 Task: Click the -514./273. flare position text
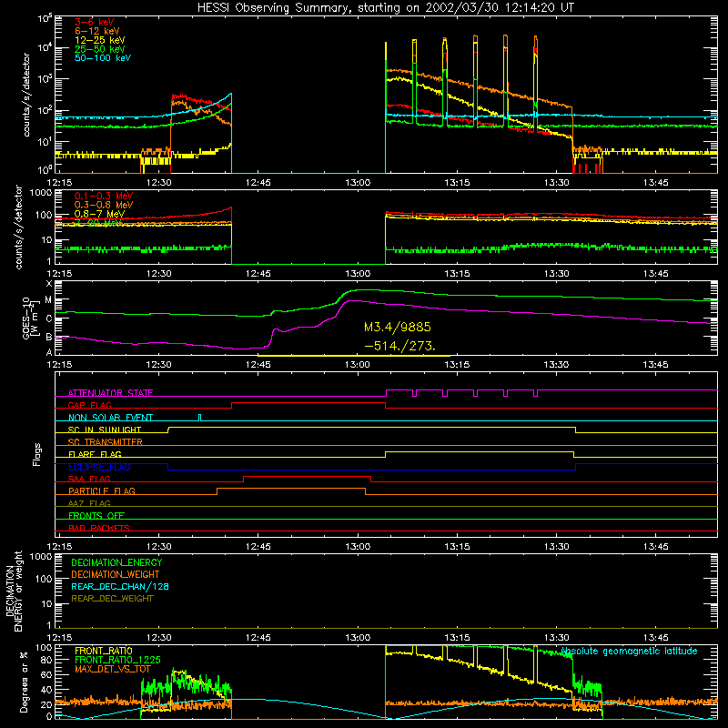click(399, 346)
